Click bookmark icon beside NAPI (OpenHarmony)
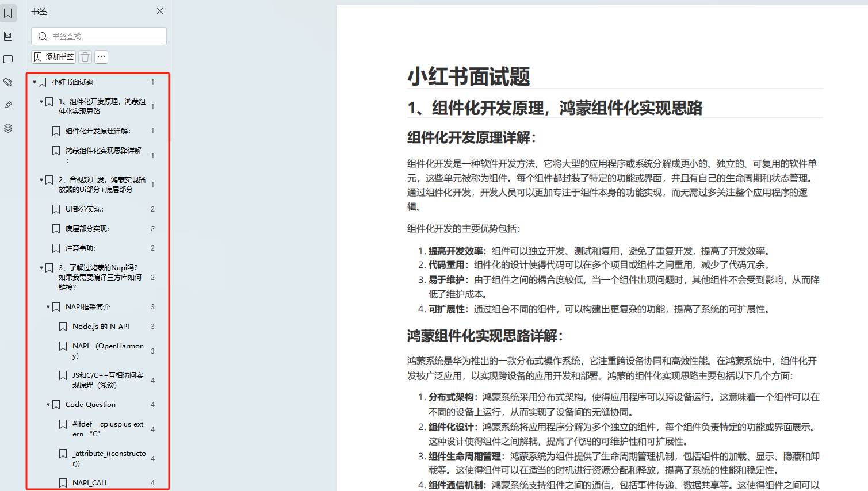 (x=63, y=346)
